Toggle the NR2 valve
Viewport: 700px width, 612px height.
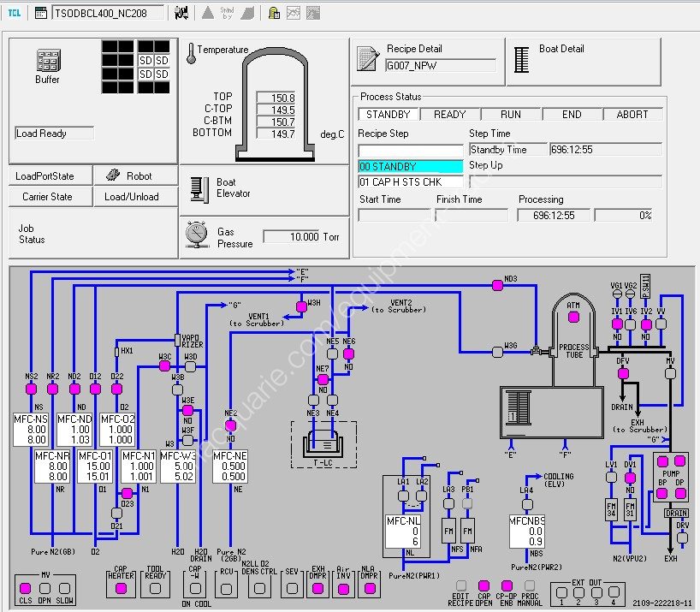[53, 389]
